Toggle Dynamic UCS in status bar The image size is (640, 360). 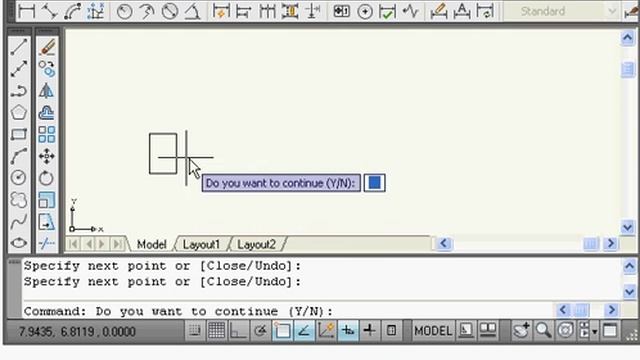tap(326, 331)
